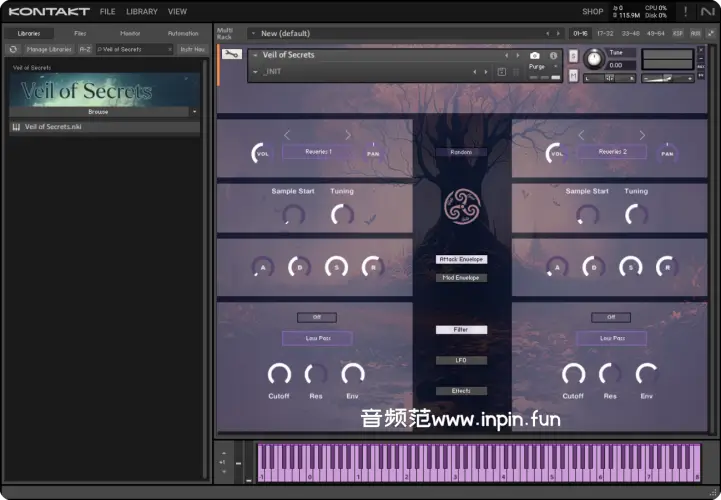Image resolution: width=721 pixels, height=500 pixels.
Task: Click the delete snapshot trash icon
Action: click(516, 72)
